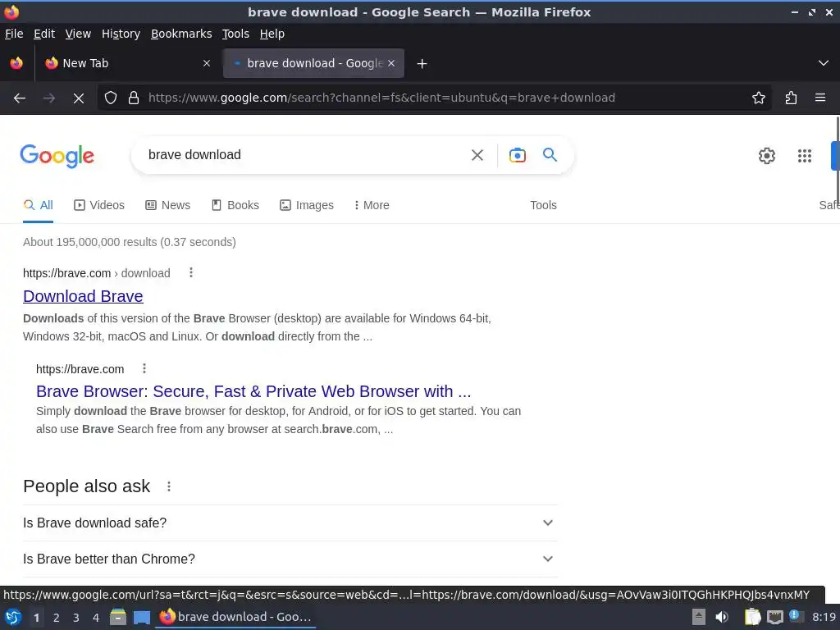This screenshot has width=840, height=630.
Task: Open the File menu
Action: [x=14, y=34]
